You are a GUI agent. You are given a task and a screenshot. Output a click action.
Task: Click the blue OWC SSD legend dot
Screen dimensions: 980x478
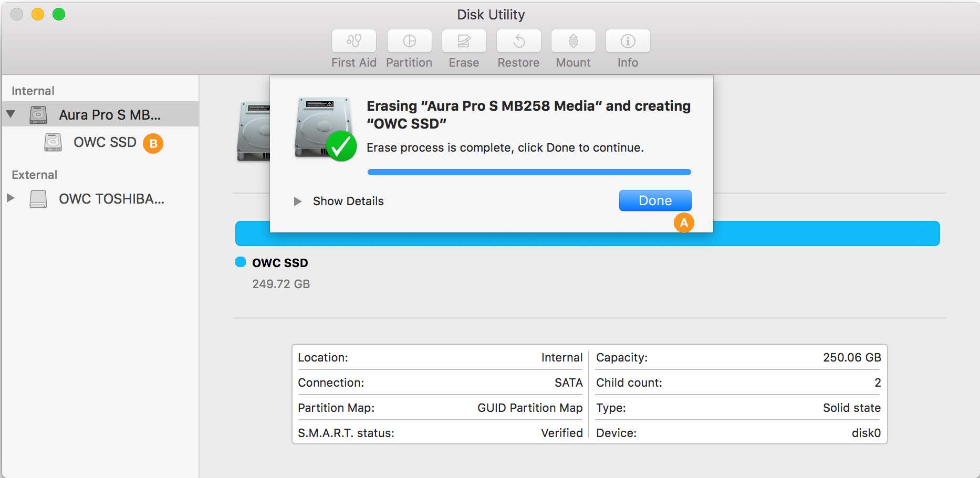[241, 262]
